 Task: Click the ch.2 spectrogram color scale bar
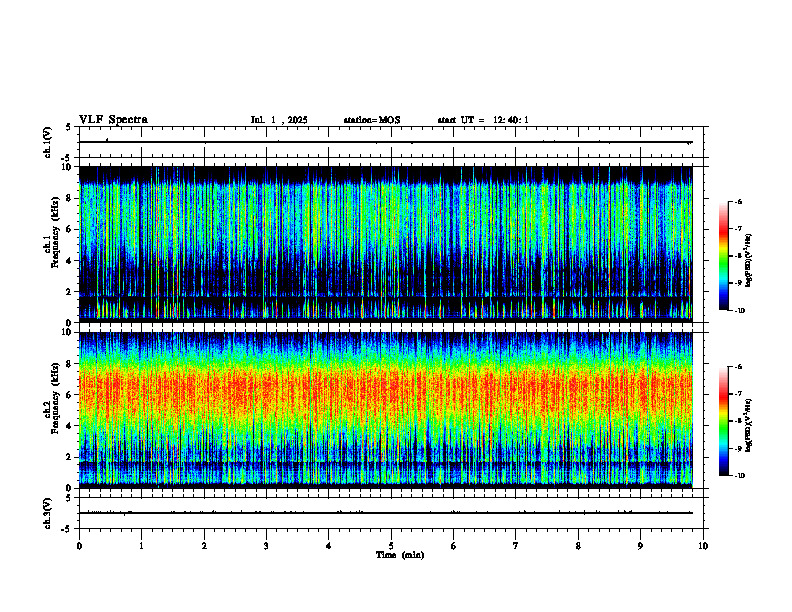point(723,421)
